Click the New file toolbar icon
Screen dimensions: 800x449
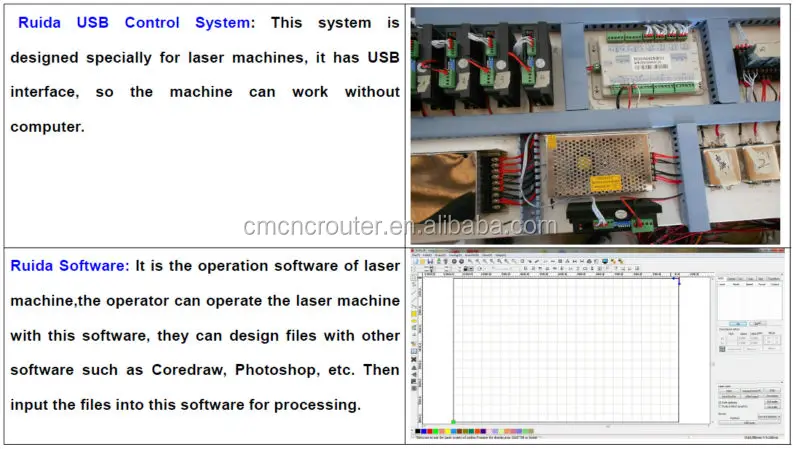coord(416,261)
